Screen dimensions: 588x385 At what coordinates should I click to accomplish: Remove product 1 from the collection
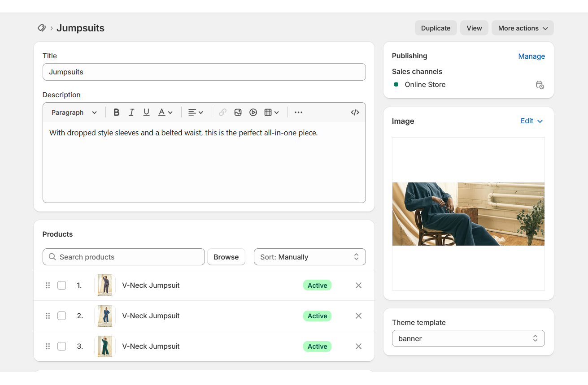point(358,286)
